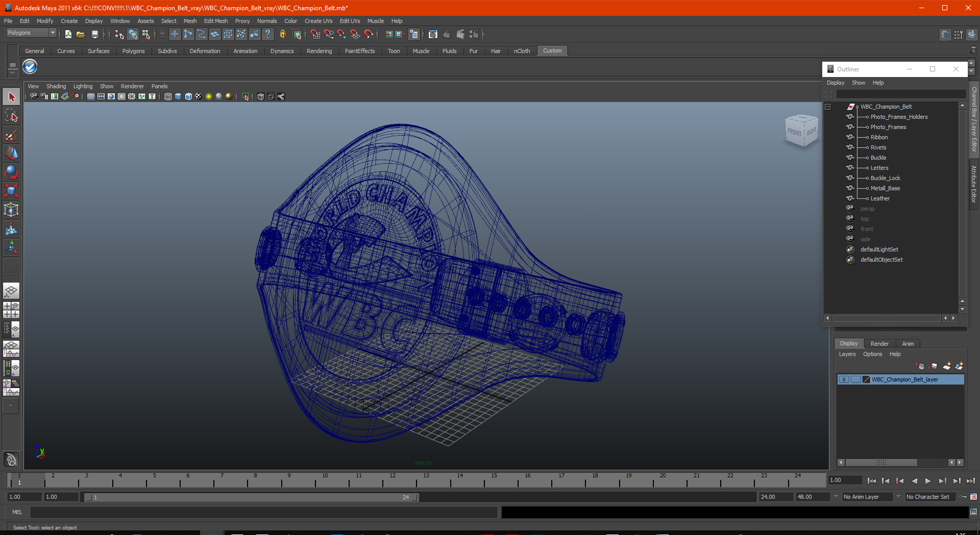Viewport: 980px width, 535px height.
Task: Click the Open Scene folder icon
Action: coord(81,34)
